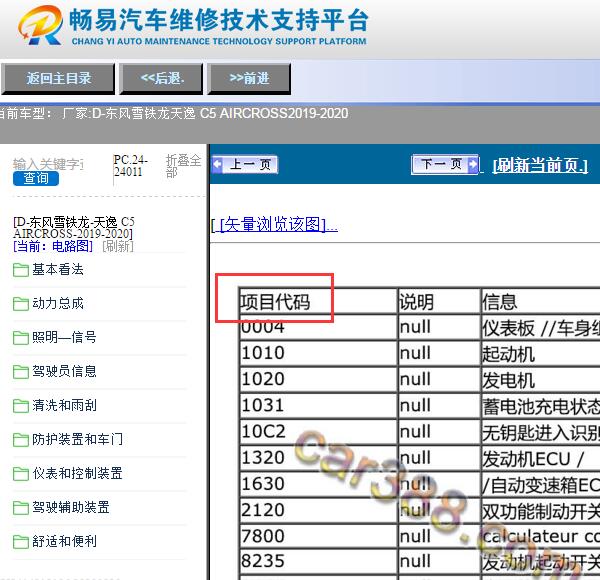Image resolution: width=600 pixels, height=580 pixels.
Task: Click 下一页 next page button
Action: point(445,165)
